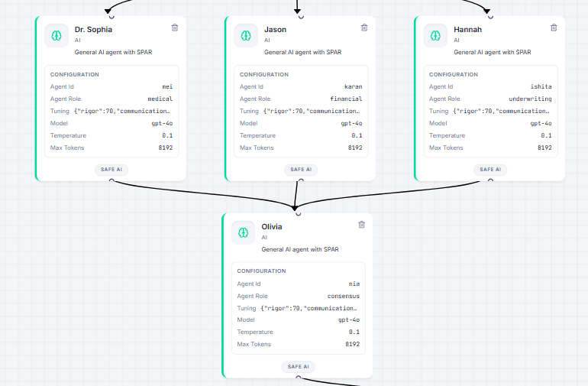Click CONFIGURATION header in Olivia card
This screenshot has width=588, height=386.
[x=261, y=271]
